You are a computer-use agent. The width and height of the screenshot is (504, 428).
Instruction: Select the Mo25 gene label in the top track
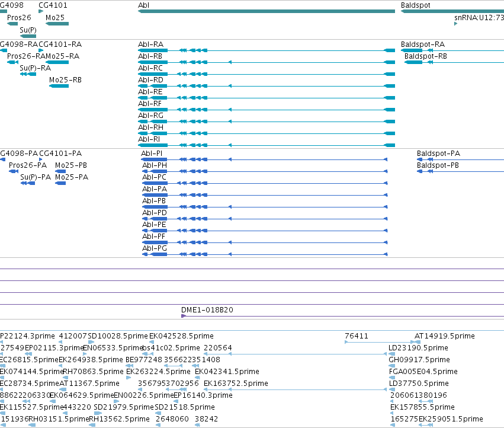(55, 17)
